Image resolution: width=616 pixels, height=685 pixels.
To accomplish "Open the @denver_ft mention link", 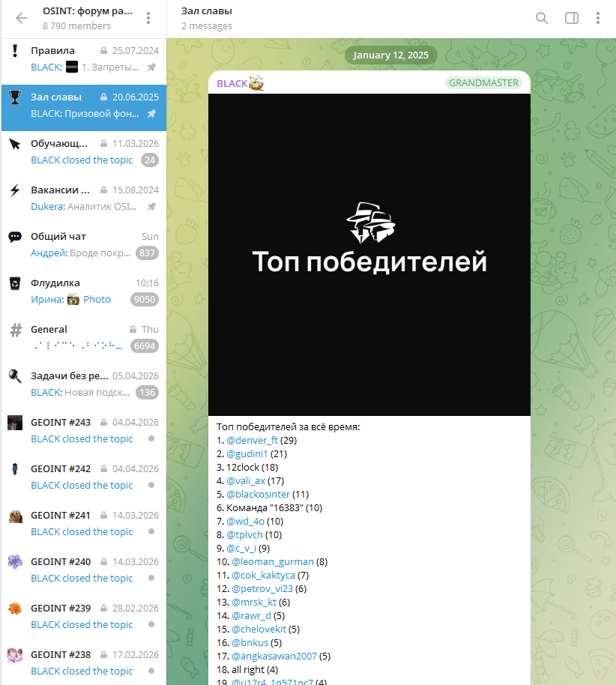I will tap(252, 441).
